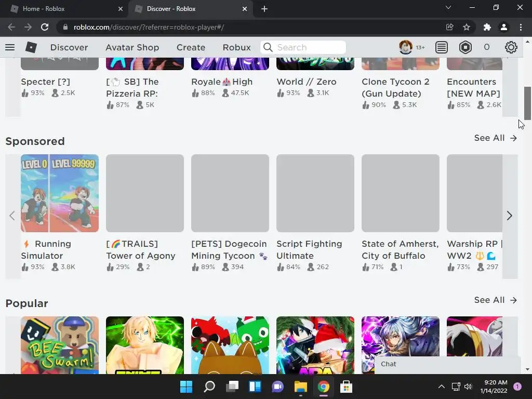Reload the page with refresh icon
Image resolution: width=532 pixels, height=399 pixels.
coord(45,27)
